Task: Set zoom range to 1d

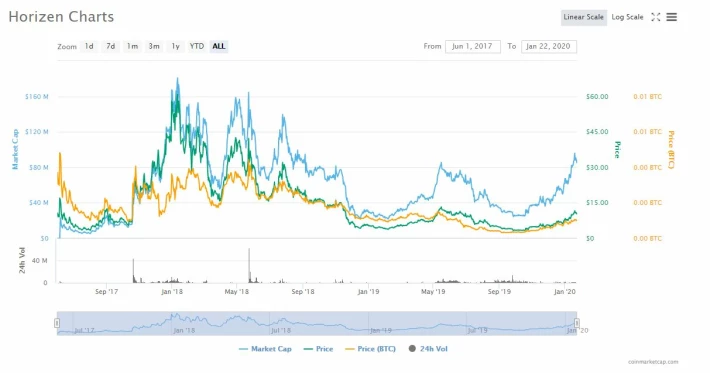Action: pyautogui.click(x=89, y=46)
